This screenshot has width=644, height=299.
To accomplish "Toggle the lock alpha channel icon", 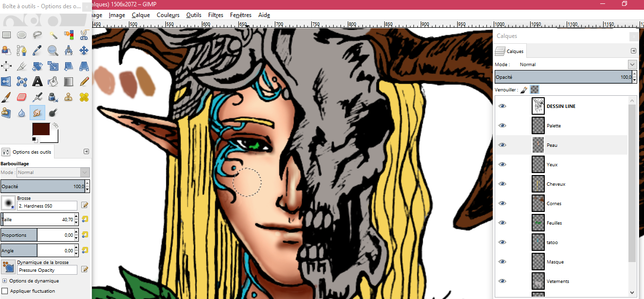I will [x=534, y=89].
